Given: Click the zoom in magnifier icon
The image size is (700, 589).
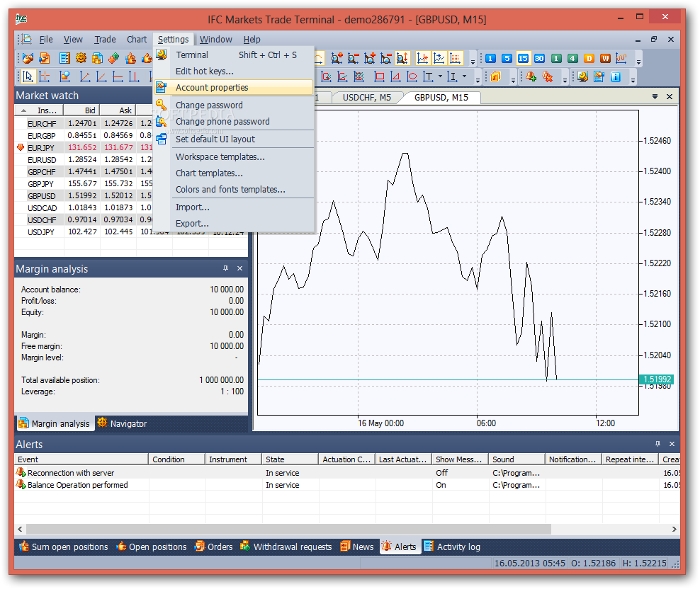Looking at the screenshot, I should coord(337,58).
